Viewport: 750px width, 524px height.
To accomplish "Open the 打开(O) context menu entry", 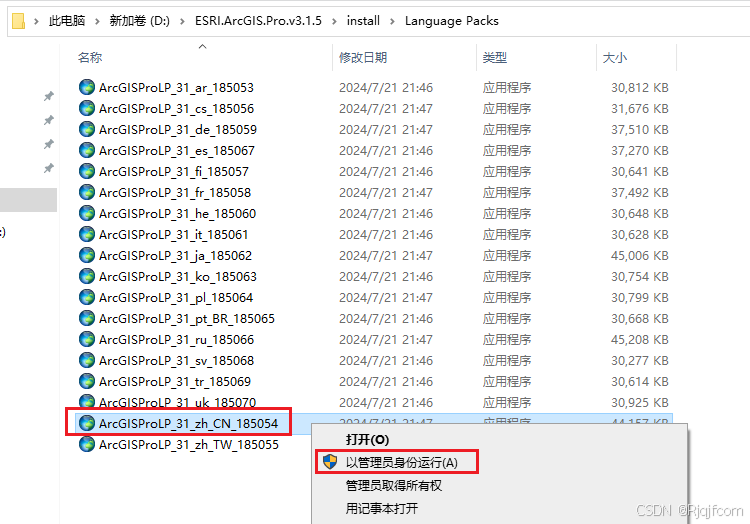I will (367, 439).
